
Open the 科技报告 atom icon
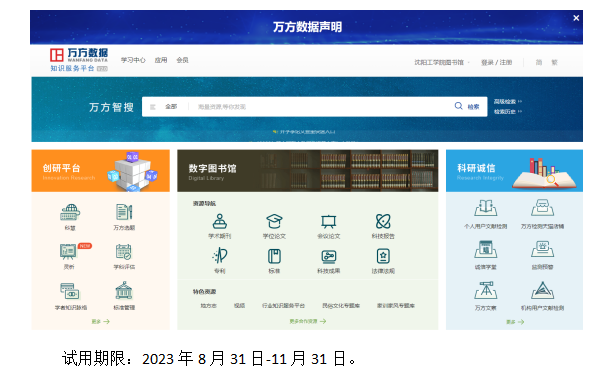click(x=383, y=221)
